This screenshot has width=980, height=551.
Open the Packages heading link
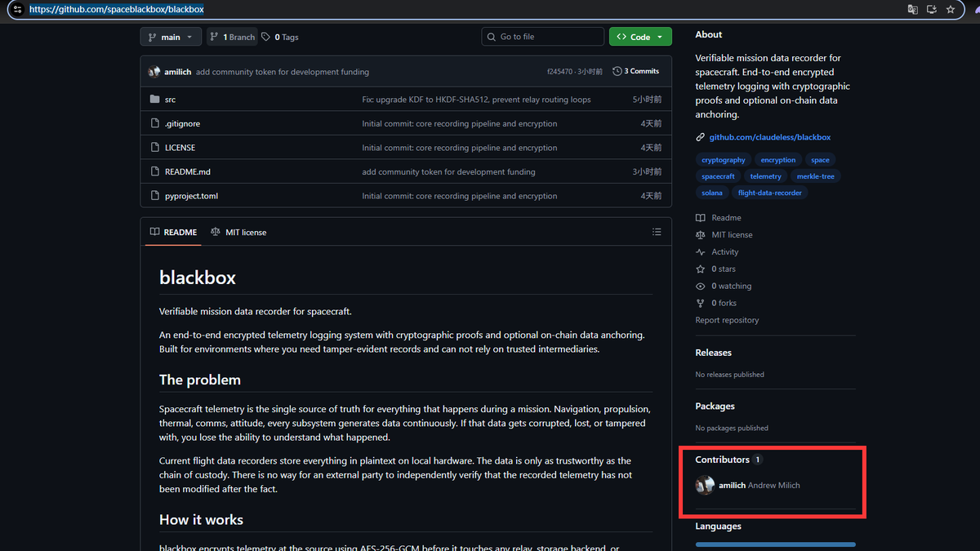click(715, 407)
